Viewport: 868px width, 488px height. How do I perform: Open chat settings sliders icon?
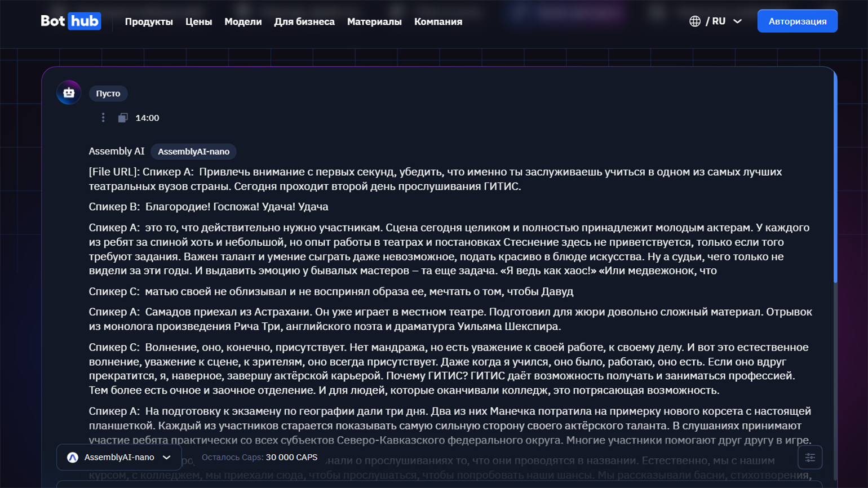[x=810, y=458]
